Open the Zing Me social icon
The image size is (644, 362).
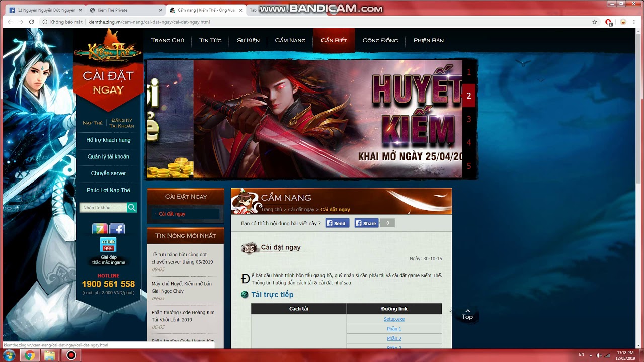[x=100, y=229]
